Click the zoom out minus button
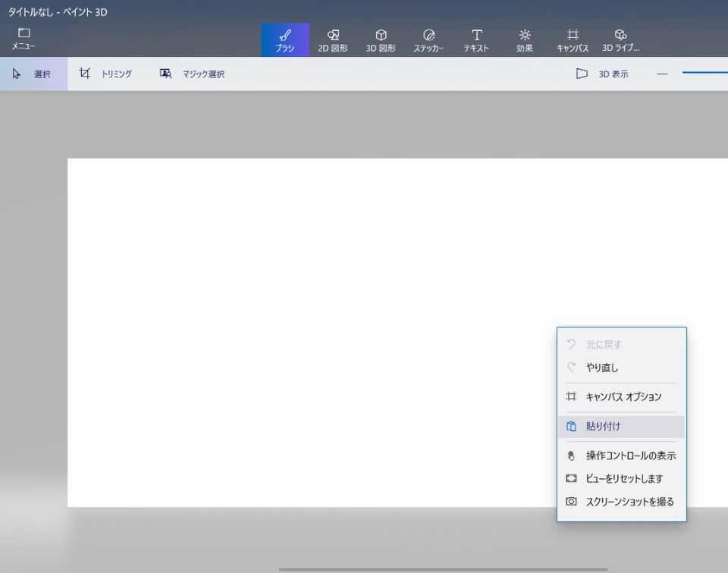This screenshot has width=728, height=573. click(x=662, y=74)
